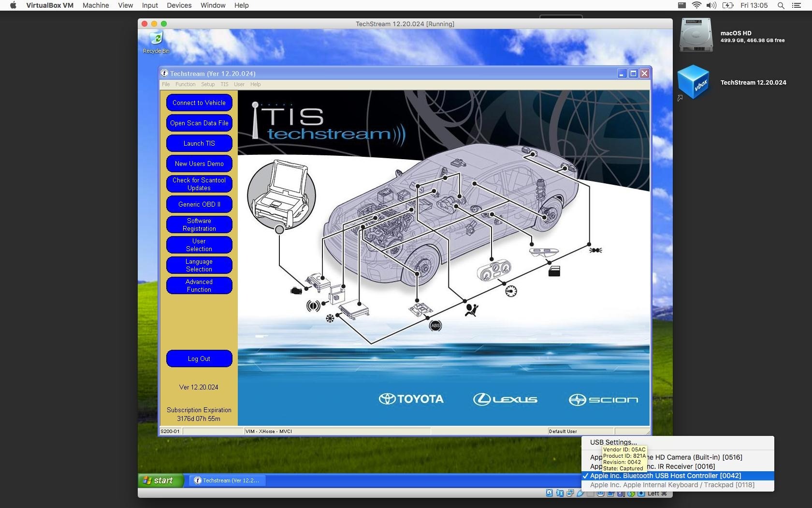The width and height of the screenshot is (812, 508).
Task: Click the VirtualBox network adapter status icon
Action: tap(570, 493)
